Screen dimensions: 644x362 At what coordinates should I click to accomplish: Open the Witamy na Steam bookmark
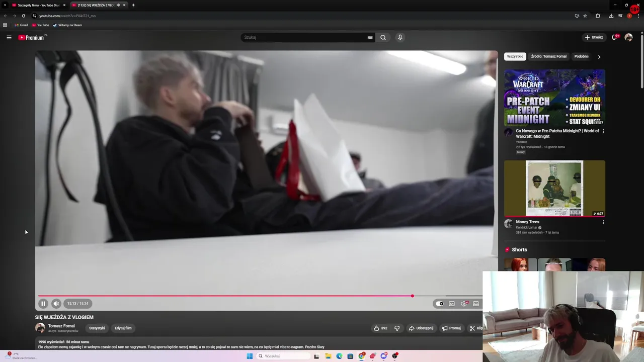tap(67, 25)
